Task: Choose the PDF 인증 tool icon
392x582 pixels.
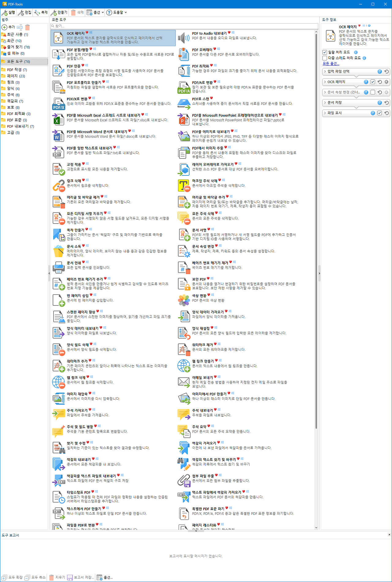Action: [58, 71]
